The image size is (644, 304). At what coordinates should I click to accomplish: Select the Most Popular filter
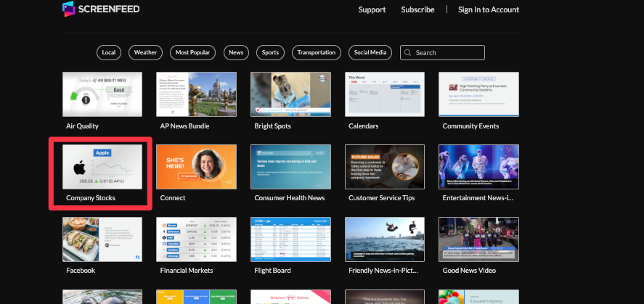click(x=192, y=52)
